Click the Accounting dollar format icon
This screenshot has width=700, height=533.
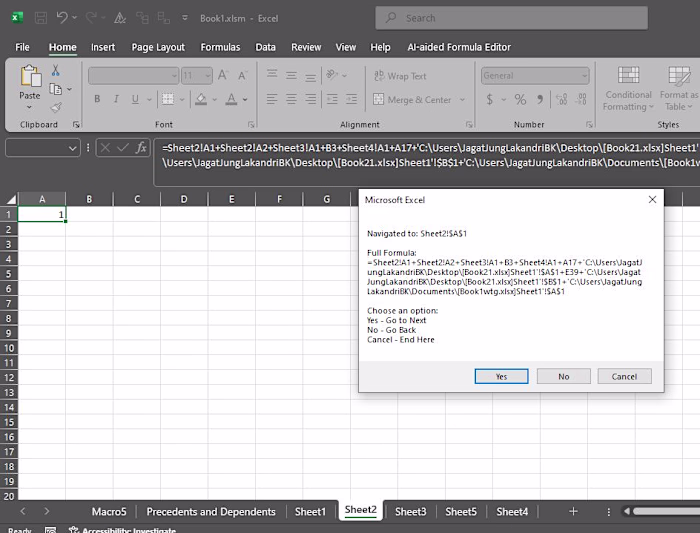tap(490, 99)
